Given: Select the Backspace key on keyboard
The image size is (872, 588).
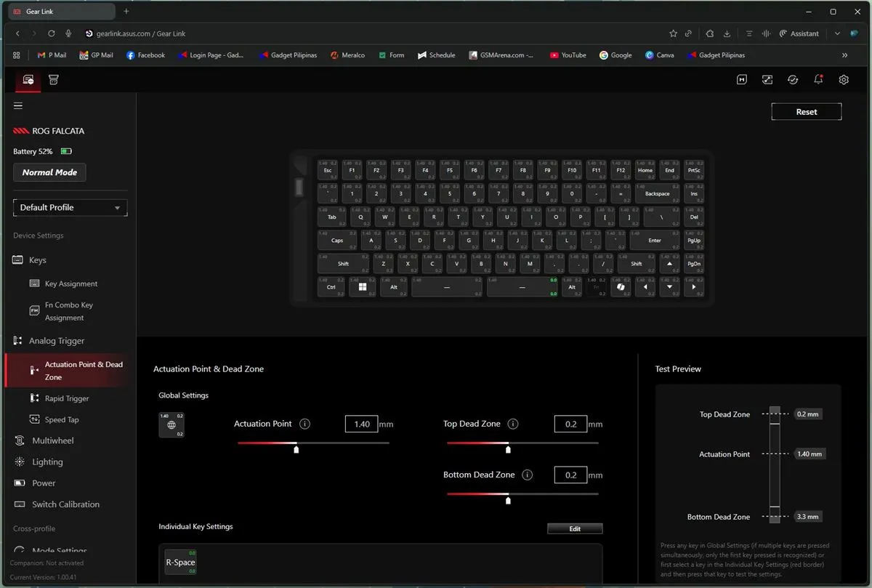Looking at the screenshot, I should tap(657, 193).
